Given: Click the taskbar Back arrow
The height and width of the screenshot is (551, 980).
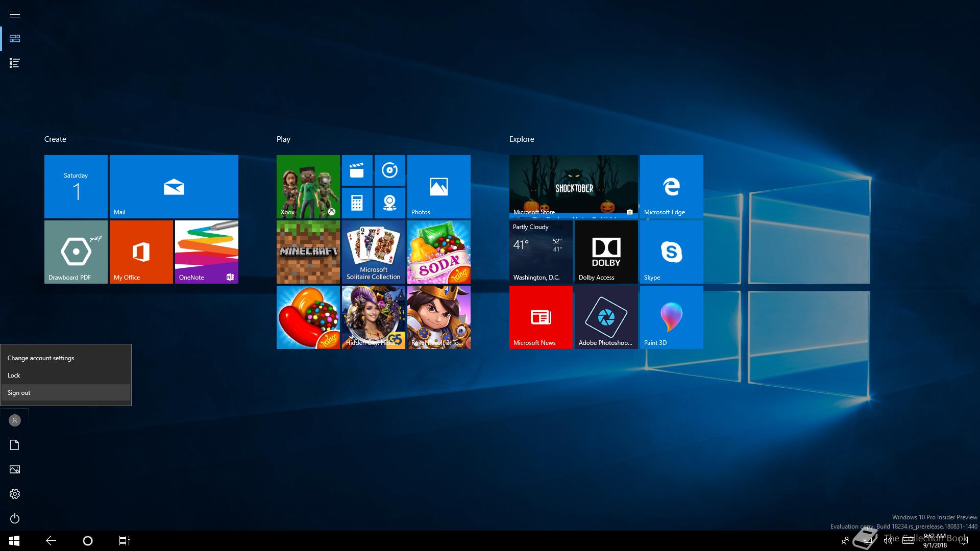Looking at the screenshot, I should (x=51, y=541).
